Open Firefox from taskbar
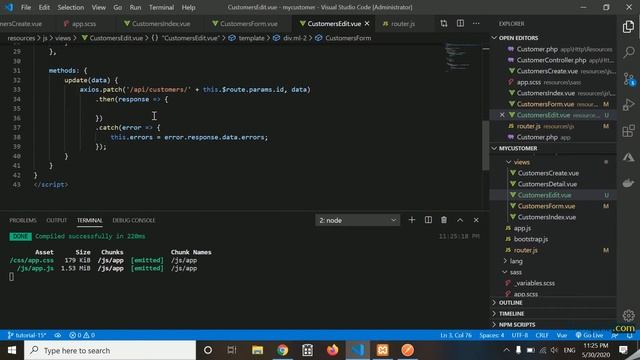This screenshot has width=640, height=360. (332, 350)
